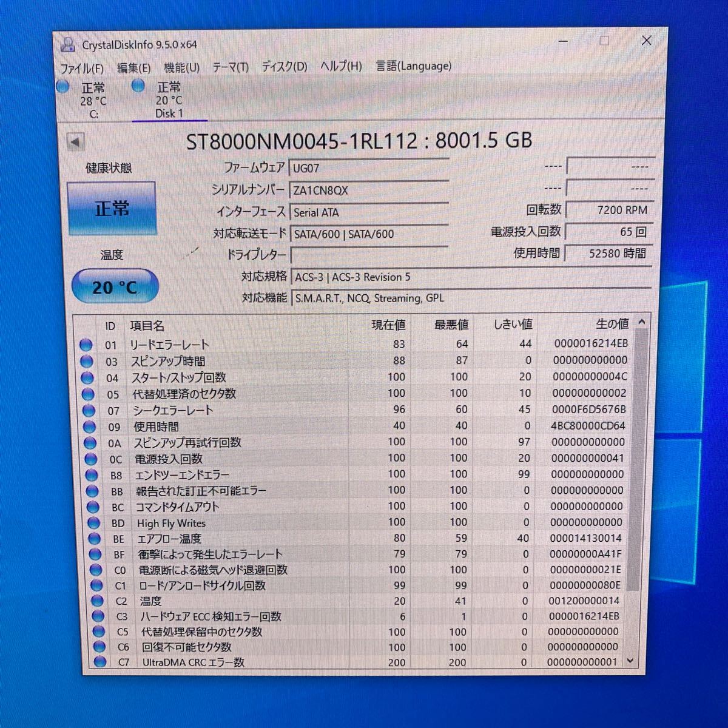Screen dimensions: 728x728
Task: Click the interface field Serial ATA
Action: coord(368,212)
